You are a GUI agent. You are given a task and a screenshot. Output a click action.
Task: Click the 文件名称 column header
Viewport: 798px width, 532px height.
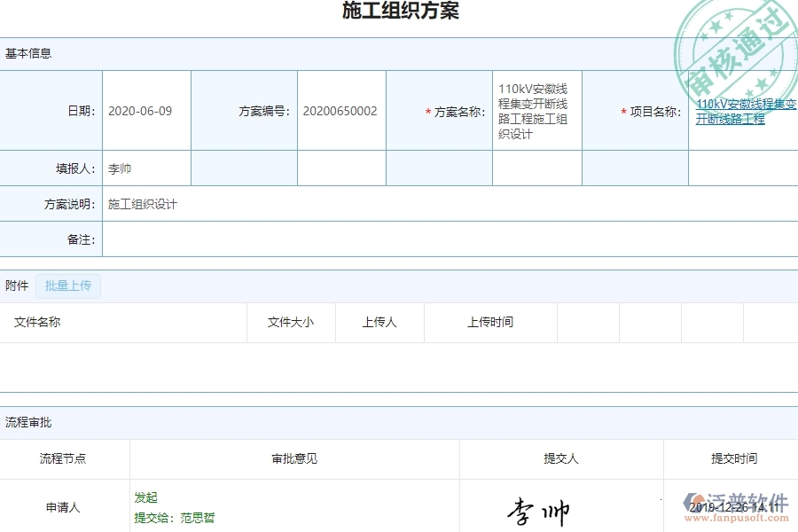pos(38,322)
